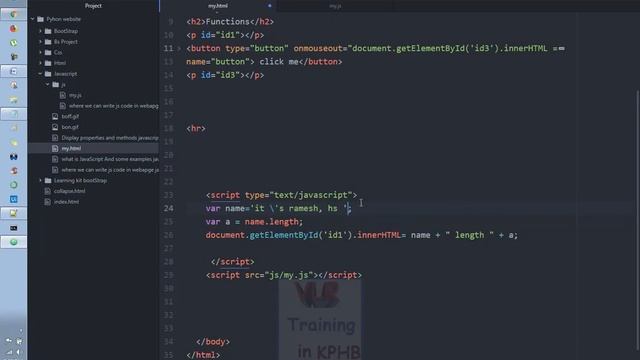Click the closing </body> tag

(x=213, y=342)
